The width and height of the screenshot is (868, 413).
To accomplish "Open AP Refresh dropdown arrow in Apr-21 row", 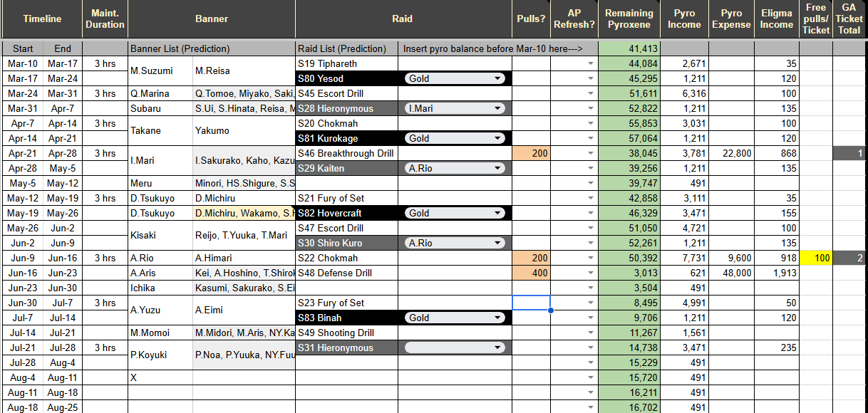I will [x=590, y=153].
